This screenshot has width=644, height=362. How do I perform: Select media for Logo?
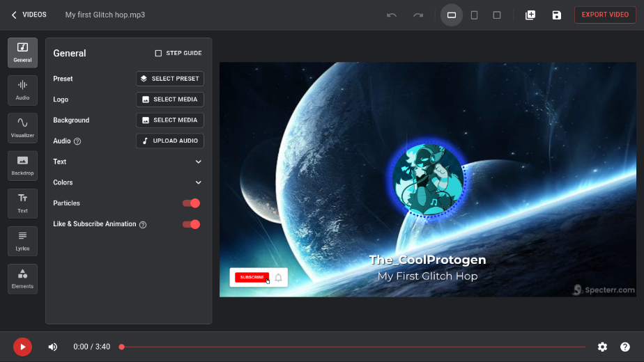(170, 100)
